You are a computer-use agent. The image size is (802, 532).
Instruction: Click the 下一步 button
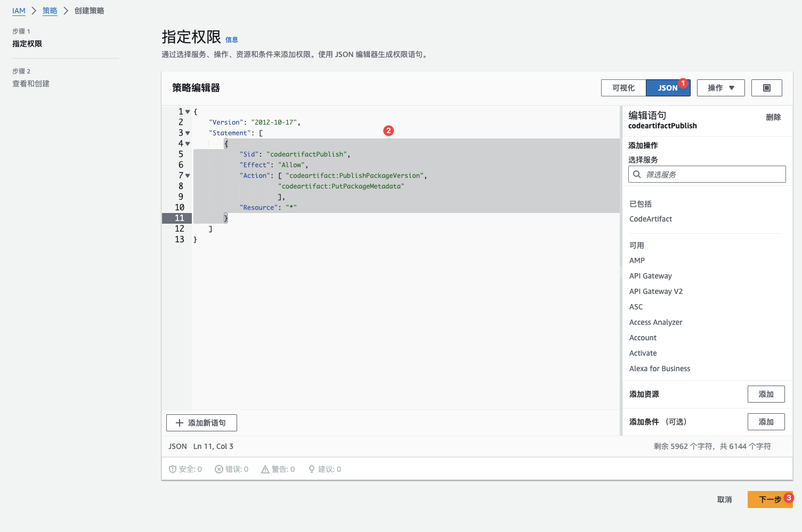(x=770, y=500)
